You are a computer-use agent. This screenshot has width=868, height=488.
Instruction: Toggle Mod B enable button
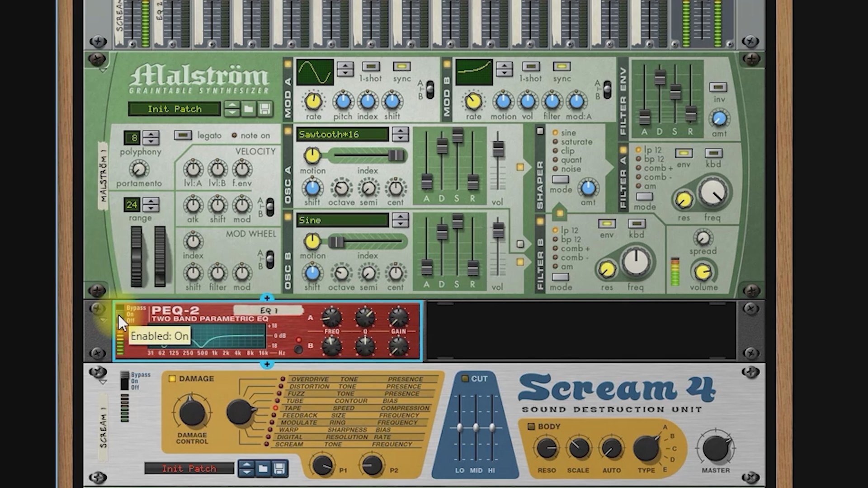click(447, 64)
